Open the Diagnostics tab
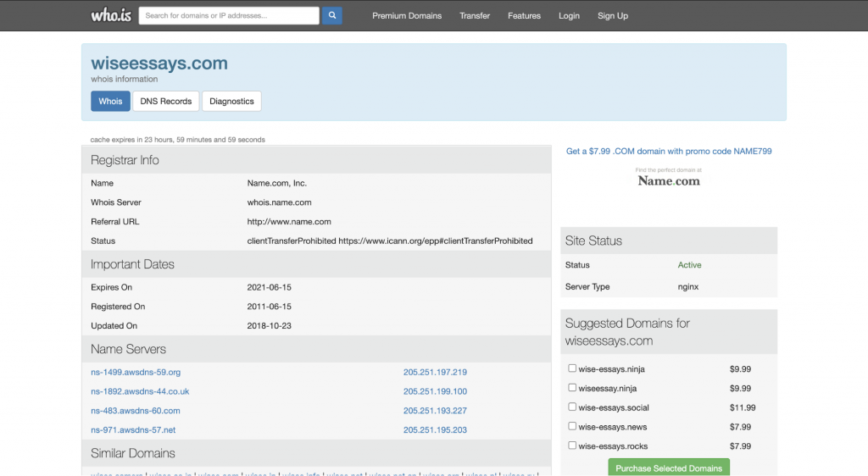 (x=231, y=101)
